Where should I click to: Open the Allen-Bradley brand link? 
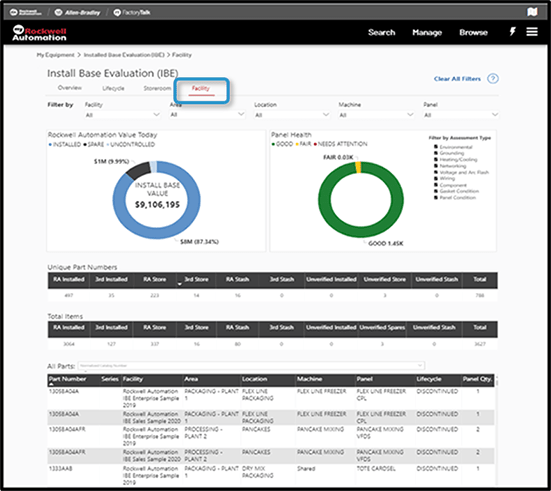click(78, 13)
